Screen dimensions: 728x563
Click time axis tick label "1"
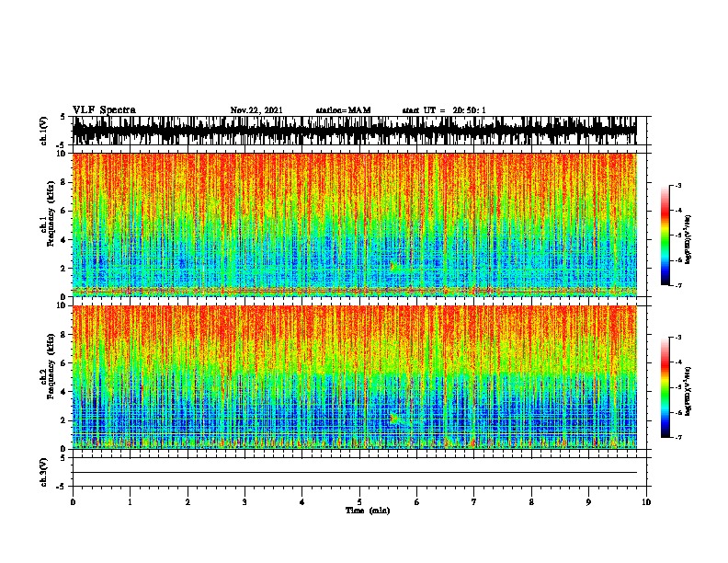click(x=130, y=502)
